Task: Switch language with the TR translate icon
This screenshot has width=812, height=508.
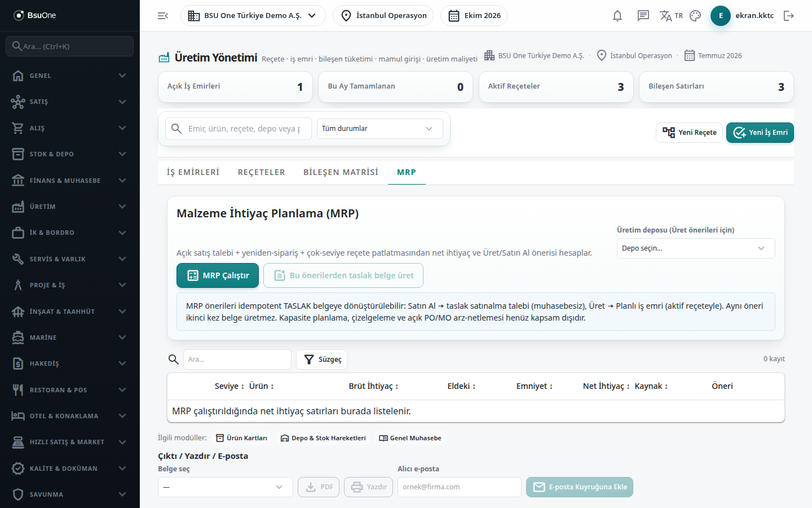Action: coord(671,16)
